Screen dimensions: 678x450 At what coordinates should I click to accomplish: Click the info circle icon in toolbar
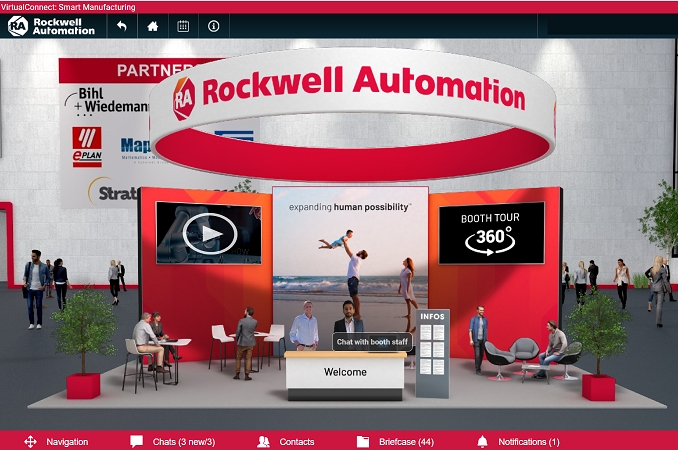pos(213,26)
